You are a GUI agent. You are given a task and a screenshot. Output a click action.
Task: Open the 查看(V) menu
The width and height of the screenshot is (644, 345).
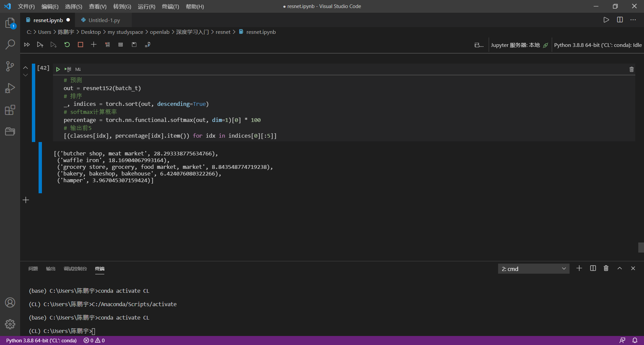pyautogui.click(x=98, y=6)
